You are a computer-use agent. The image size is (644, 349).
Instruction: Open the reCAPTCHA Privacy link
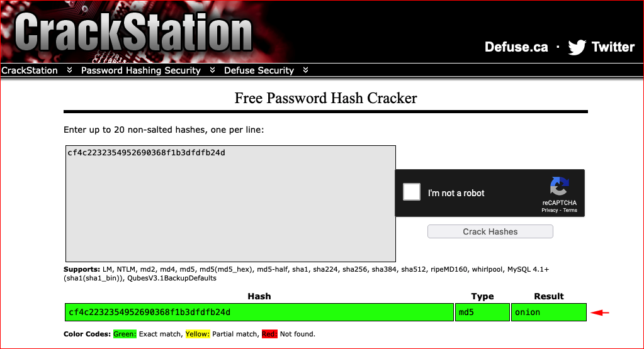[550, 210]
